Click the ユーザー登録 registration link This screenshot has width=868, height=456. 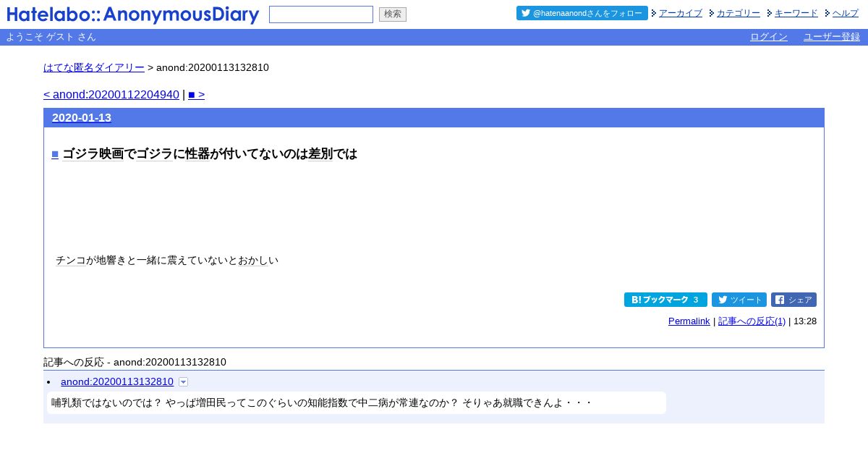click(x=832, y=37)
